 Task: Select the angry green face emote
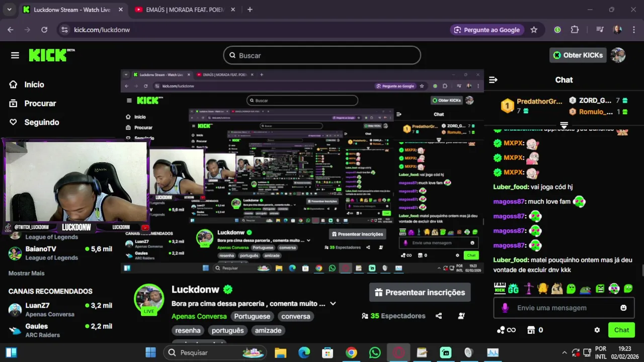(x=600, y=289)
